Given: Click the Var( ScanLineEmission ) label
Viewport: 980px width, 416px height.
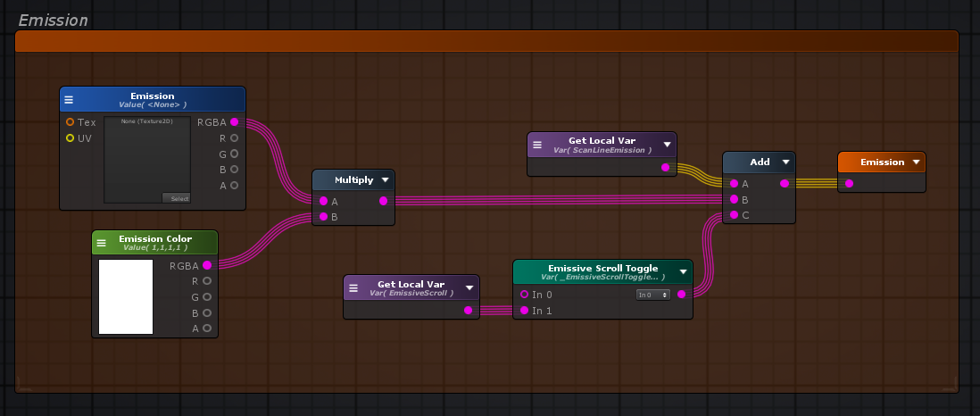Looking at the screenshot, I should [x=602, y=150].
